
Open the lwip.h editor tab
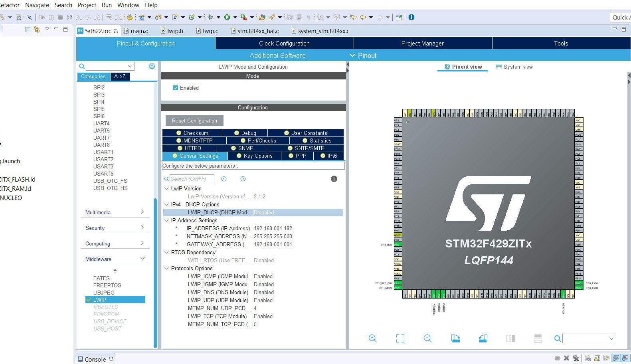[172, 31]
